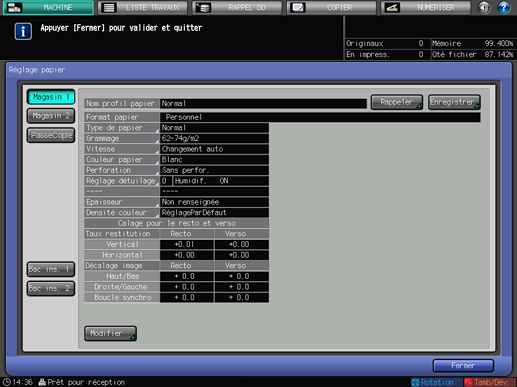Click Droite/Gauche Verso value
The height and width of the screenshot is (387, 517).
(x=242, y=287)
